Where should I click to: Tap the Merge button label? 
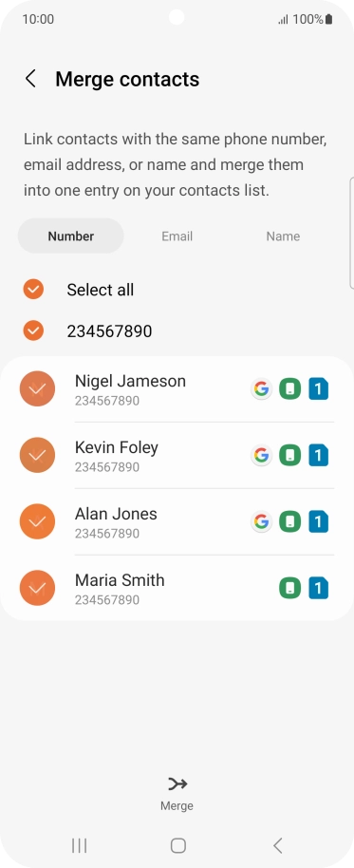pyautogui.click(x=177, y=806)
